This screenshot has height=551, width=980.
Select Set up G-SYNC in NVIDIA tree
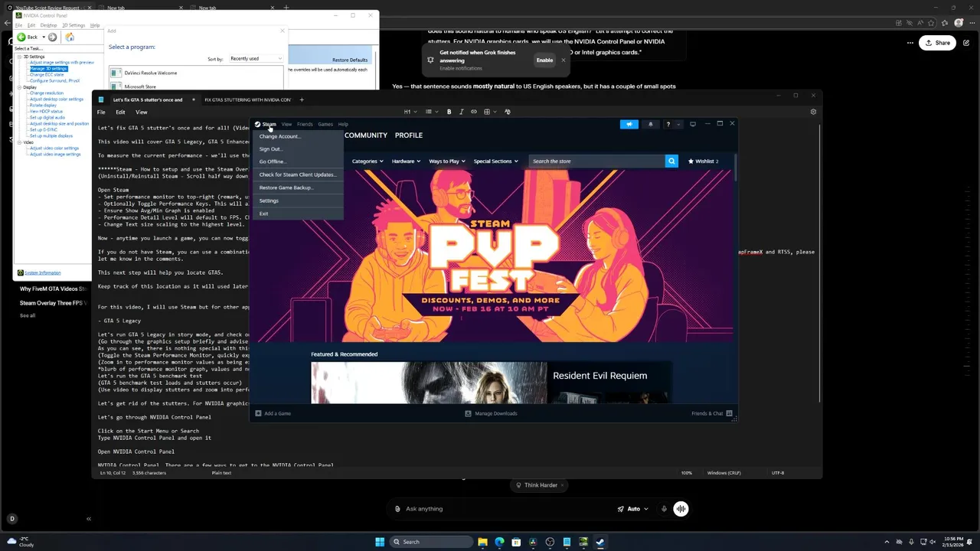[44, 129]
